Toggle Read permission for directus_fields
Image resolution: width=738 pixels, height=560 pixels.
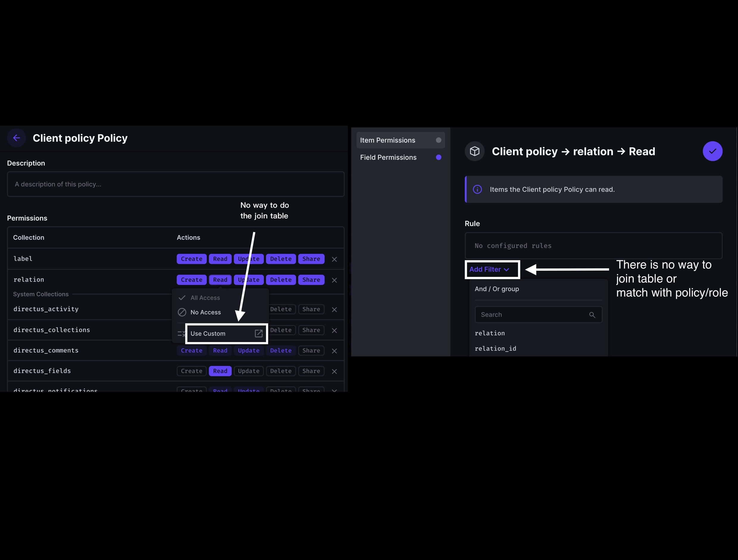220,371
